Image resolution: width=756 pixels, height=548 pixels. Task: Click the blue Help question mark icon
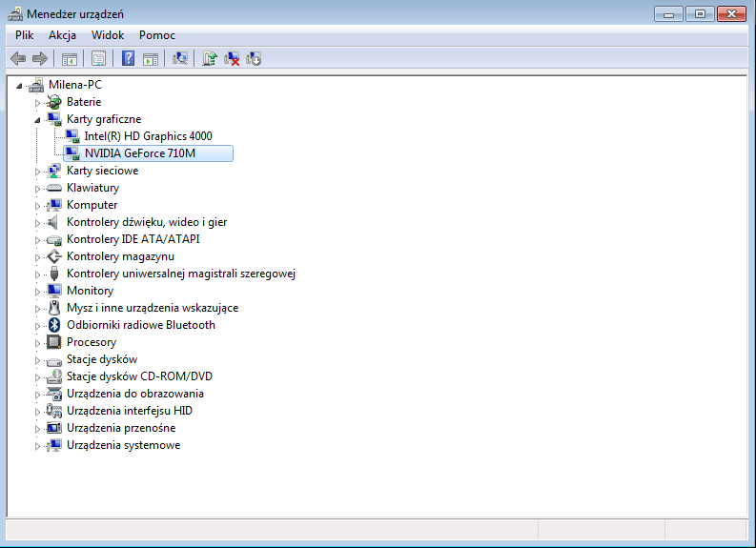click(129, 59)
